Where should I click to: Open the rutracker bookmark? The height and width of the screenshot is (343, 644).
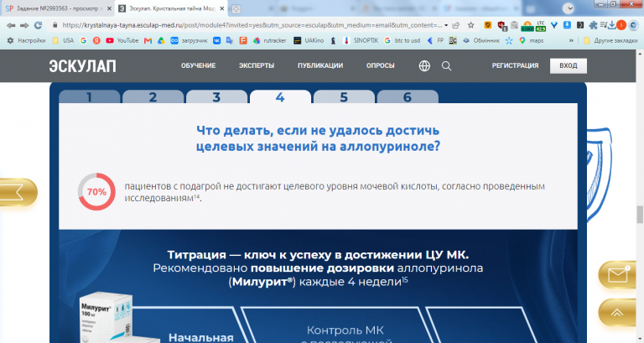[269, 40]
